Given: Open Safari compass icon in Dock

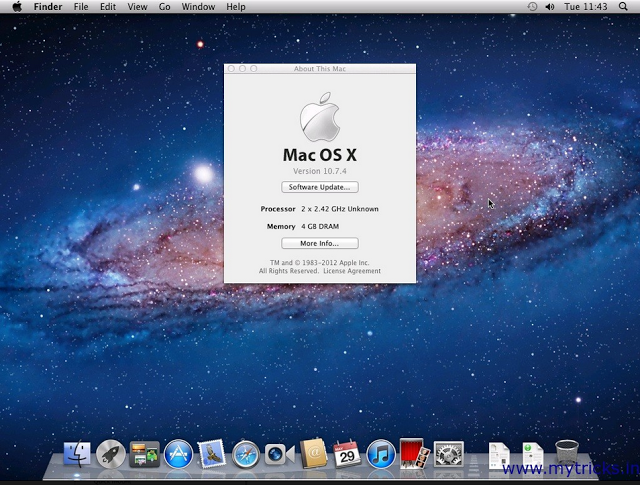Looking at the screenshot, I should [x=245, y=454].
